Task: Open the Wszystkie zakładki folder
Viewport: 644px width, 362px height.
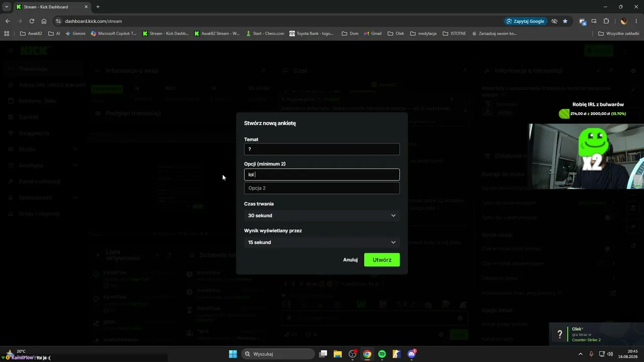Action: coord(619,34)
